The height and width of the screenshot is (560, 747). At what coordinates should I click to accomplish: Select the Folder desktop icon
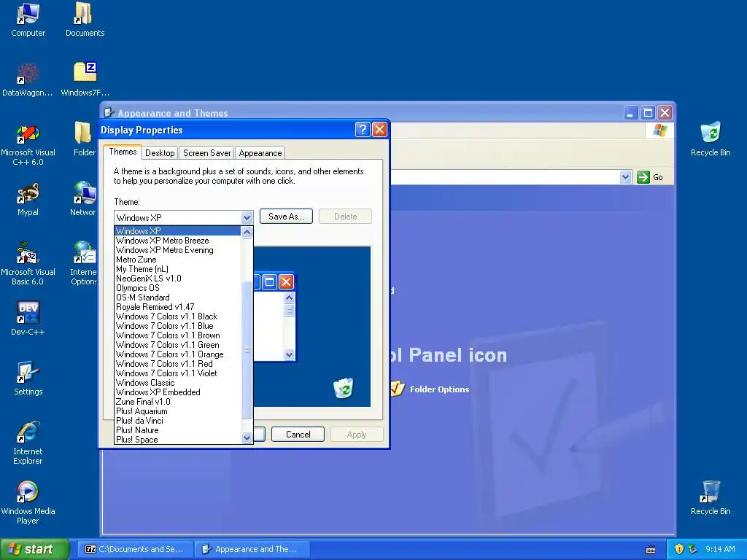pos(84,140)
